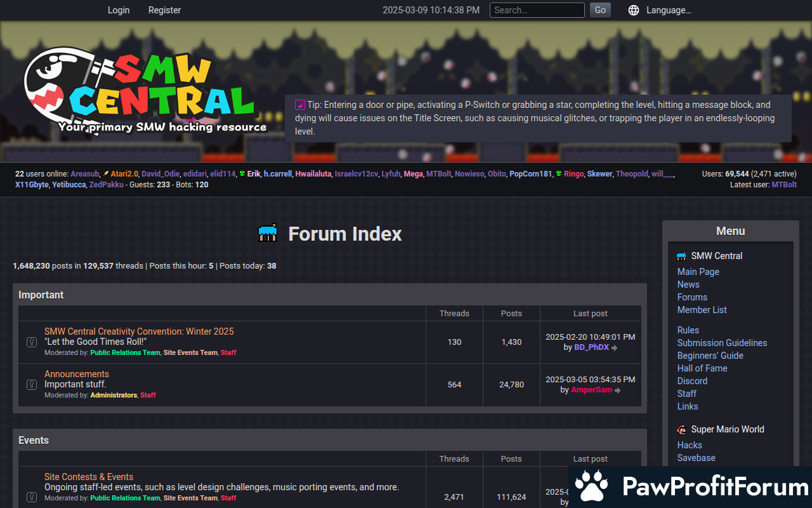
Task: Click the music note tip icon
Action: pyautogui.click(x=300, y=105)
